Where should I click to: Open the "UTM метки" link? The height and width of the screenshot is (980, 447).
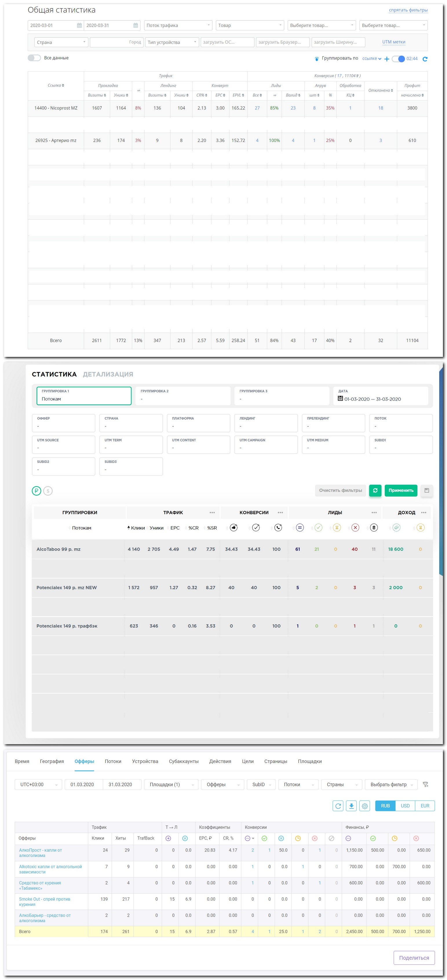(394, 42)
